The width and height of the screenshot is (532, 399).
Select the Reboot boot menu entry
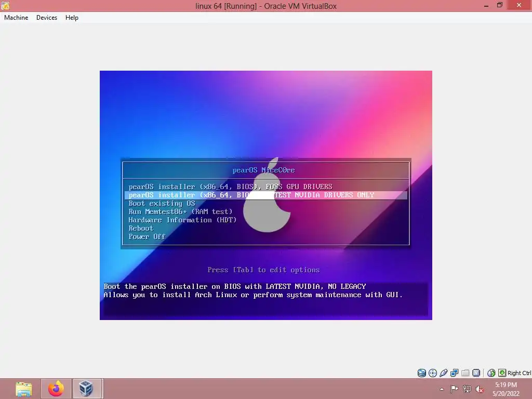point(265,229)
